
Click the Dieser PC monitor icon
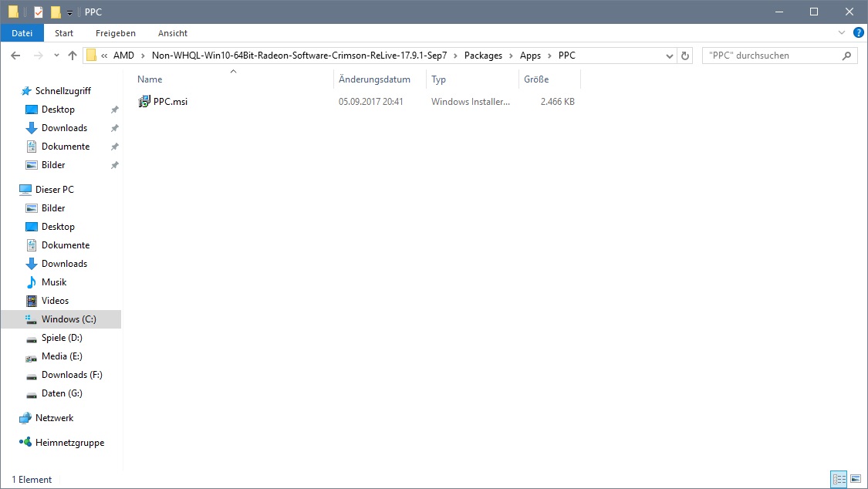(25, 190)
